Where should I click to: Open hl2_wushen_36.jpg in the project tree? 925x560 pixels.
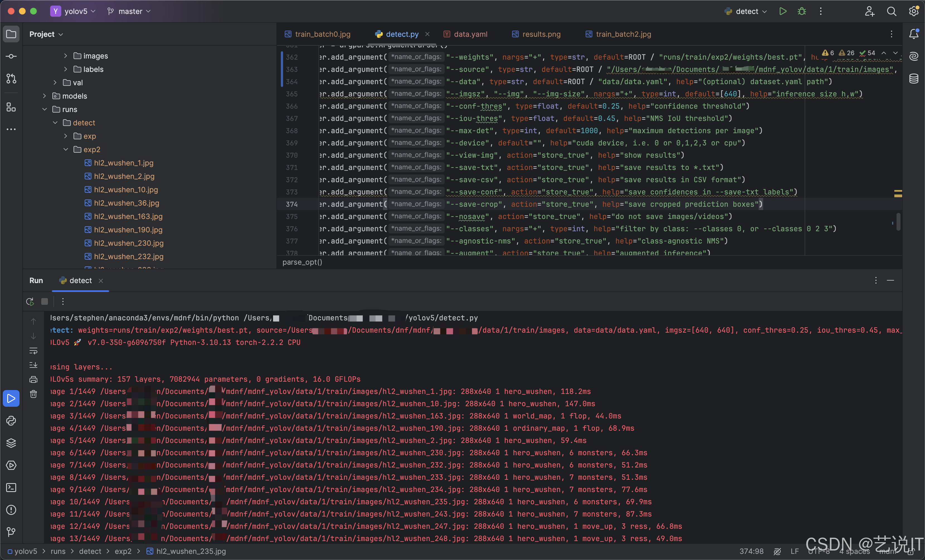point(126,203)
